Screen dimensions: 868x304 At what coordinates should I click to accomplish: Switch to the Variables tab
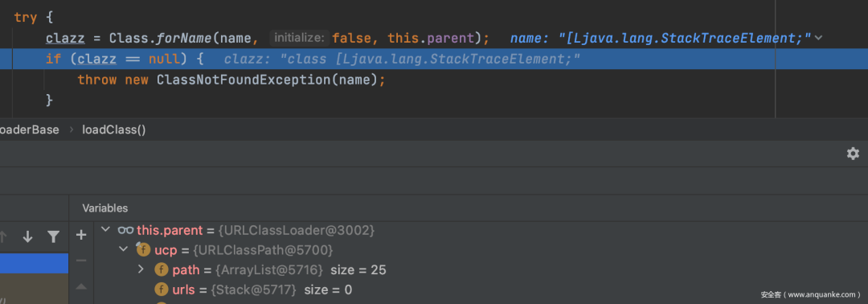click(105, 208)
